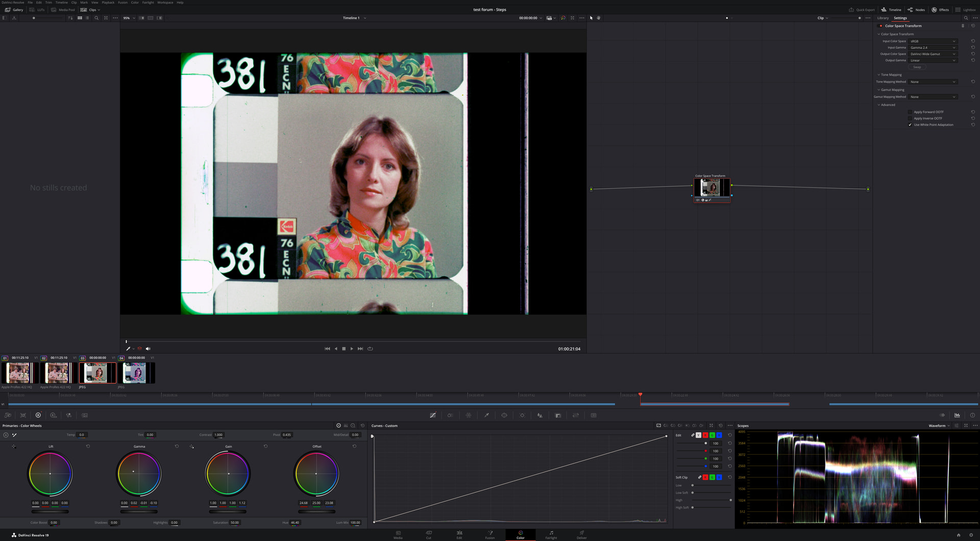The image size is (980, 541).
Task: Click the Gain color wheel center
Action: [228, 474]
